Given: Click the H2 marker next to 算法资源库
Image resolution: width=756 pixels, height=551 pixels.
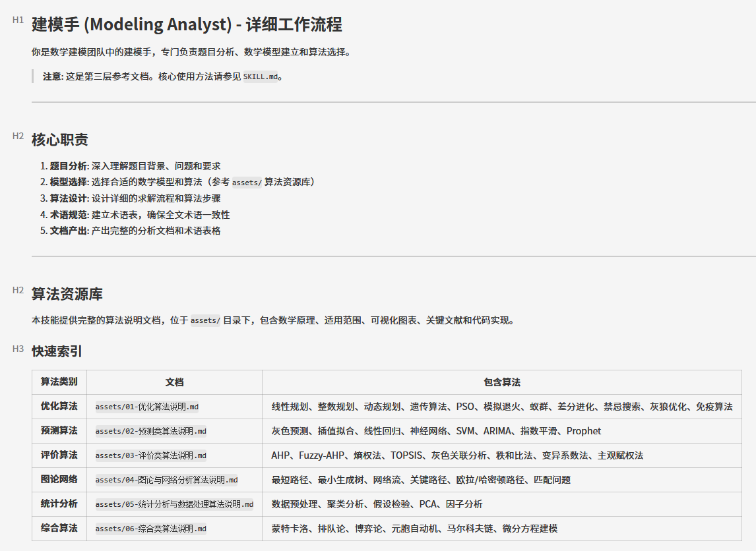Looking at the screenshot, I should (18, 290).
